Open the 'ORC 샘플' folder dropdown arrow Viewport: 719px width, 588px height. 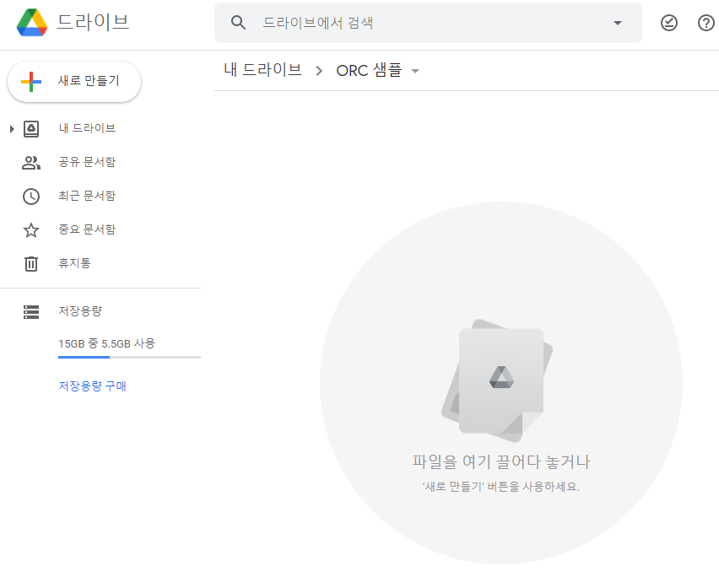tap(415, 71)
